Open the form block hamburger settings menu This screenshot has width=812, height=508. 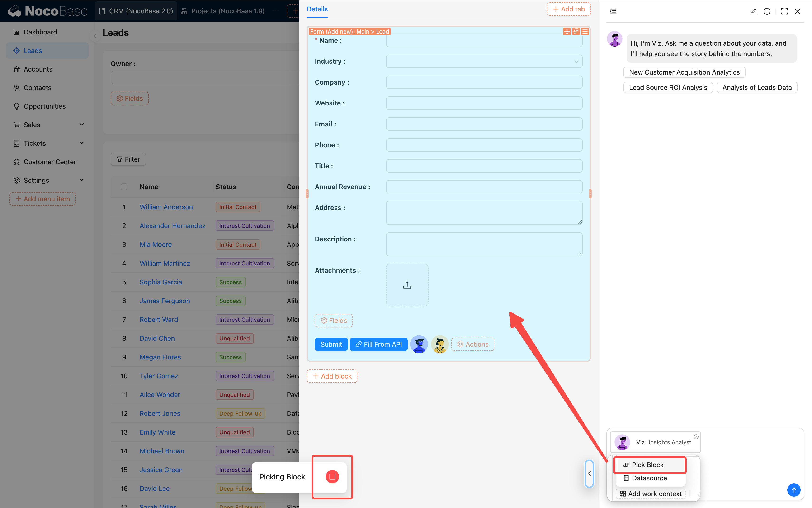[x=585, y=31]
